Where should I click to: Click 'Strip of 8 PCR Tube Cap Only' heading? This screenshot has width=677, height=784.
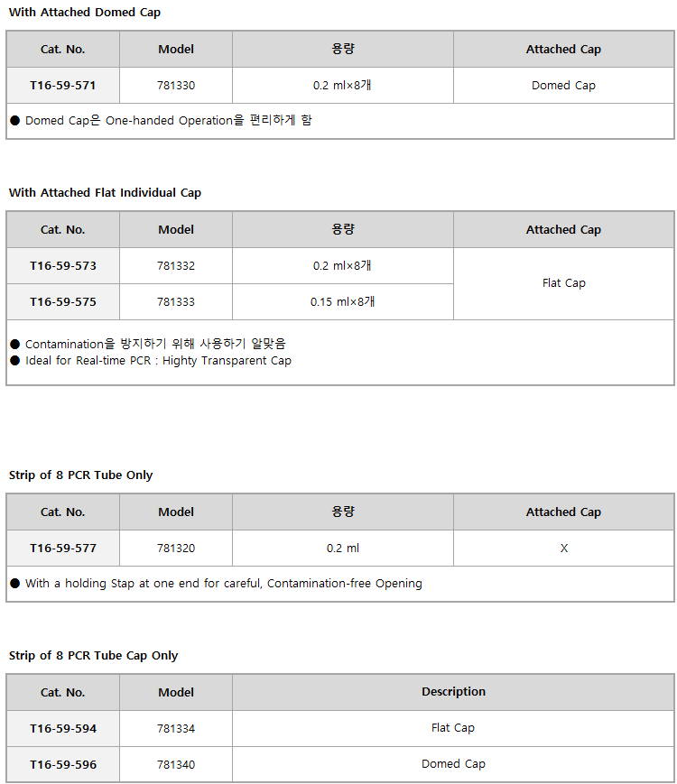point(93,656)
